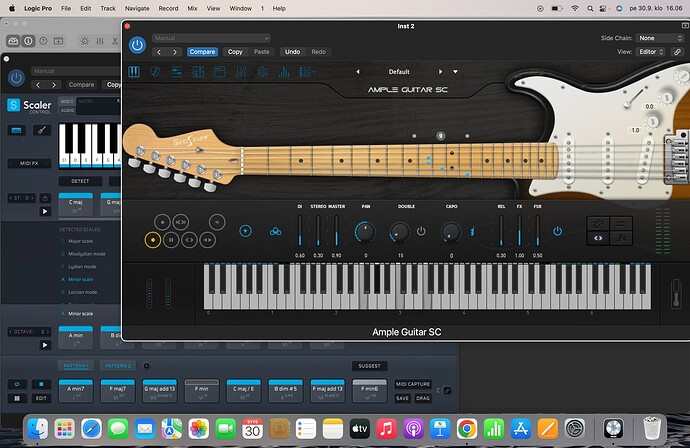
Task: Select previous setting arrow in Inst 2
Action: pyautogui.click(x=159, y=52)
